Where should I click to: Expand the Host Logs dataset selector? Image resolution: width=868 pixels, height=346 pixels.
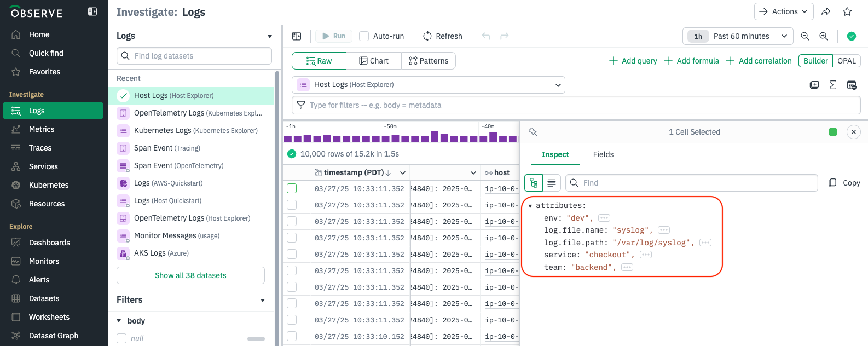tap(429, 85)
